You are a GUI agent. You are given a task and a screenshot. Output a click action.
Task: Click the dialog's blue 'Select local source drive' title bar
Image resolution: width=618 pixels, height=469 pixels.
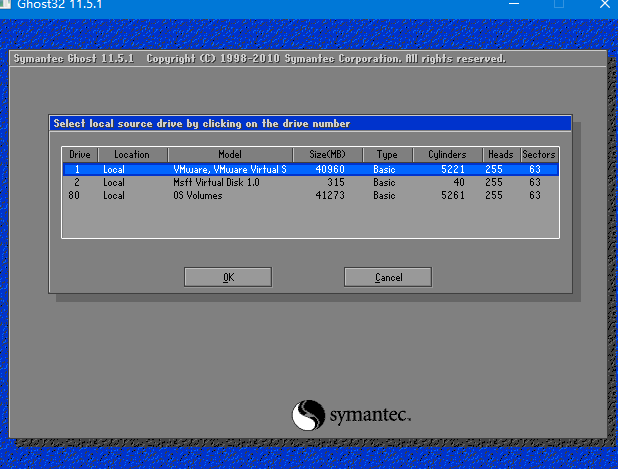pyautogui.click(x=310, y=123)
